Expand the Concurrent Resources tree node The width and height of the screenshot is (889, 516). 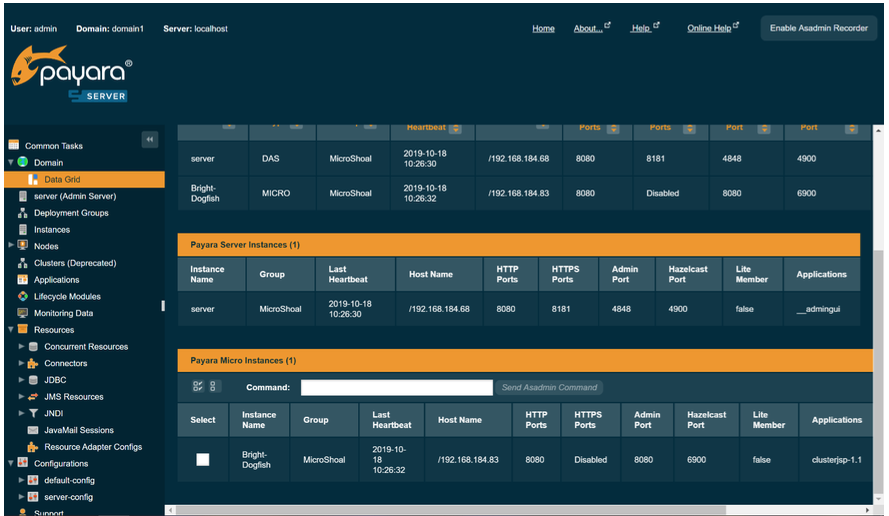click(x=21, y=347)
